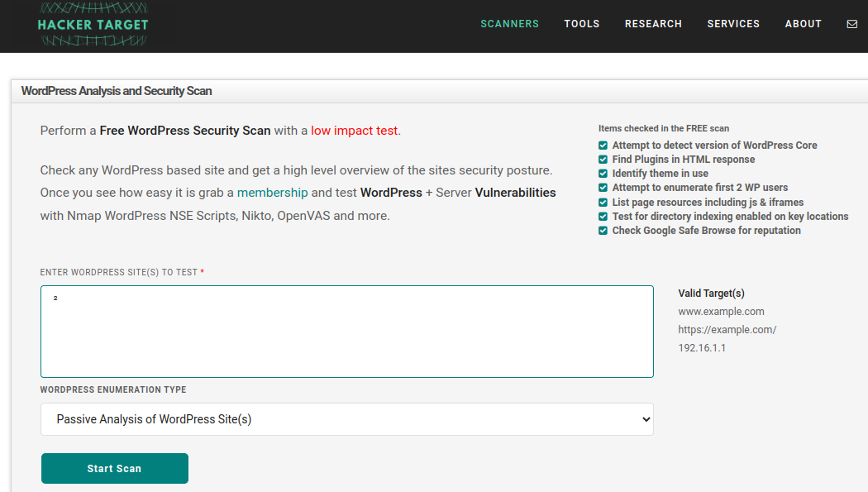Open the ABOUT menu

(x=804, y=24)
